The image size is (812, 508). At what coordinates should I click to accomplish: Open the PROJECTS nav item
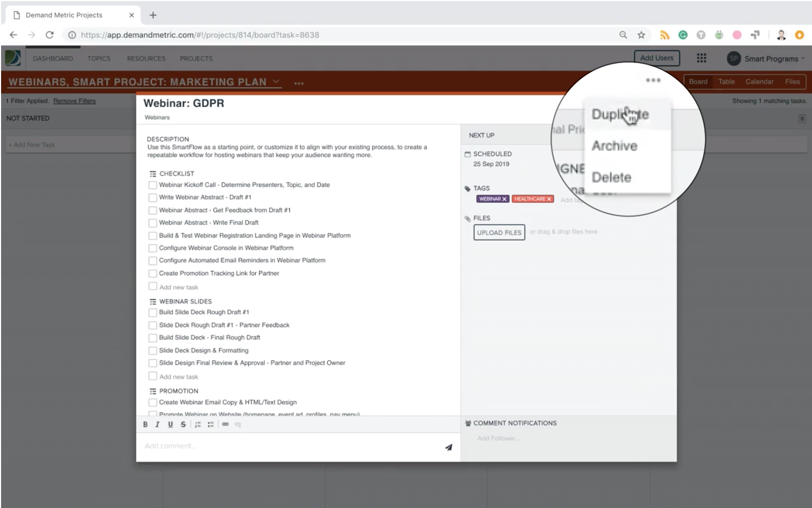click(x=196, y=59)
